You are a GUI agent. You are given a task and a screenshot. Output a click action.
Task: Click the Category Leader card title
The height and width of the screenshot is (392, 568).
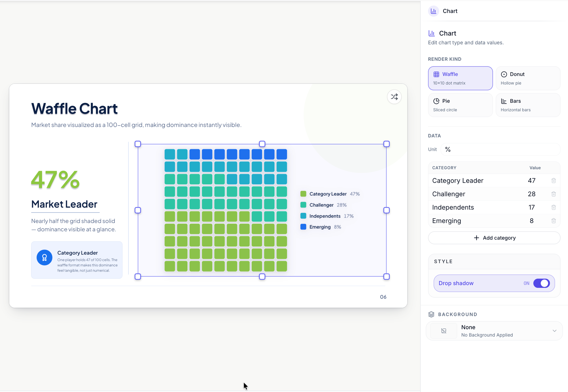click(78, 253)
